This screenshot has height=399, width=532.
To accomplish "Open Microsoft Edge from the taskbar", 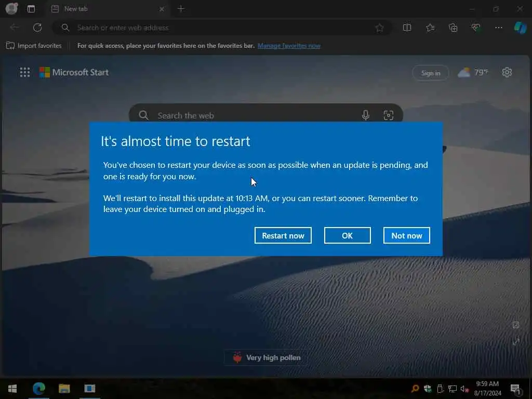I will [38, 389].
